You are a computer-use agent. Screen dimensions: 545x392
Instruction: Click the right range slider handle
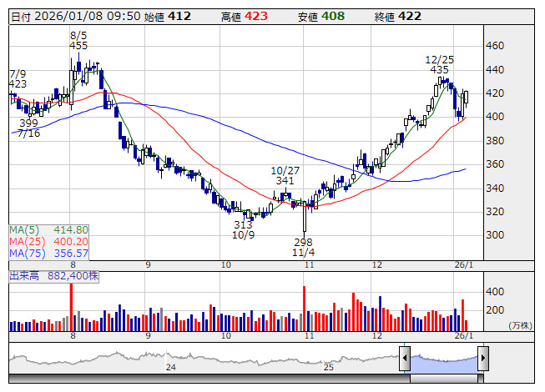click(x=482, y=359)
